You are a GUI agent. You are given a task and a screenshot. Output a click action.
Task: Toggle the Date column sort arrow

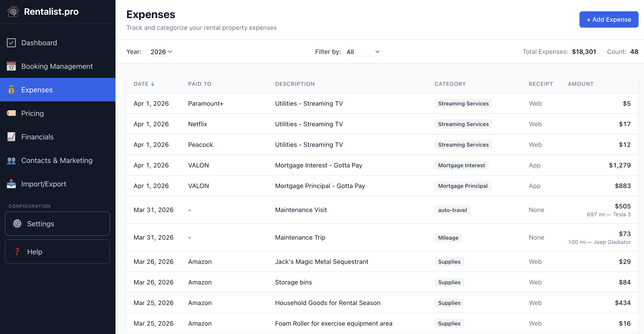[152, 84]
